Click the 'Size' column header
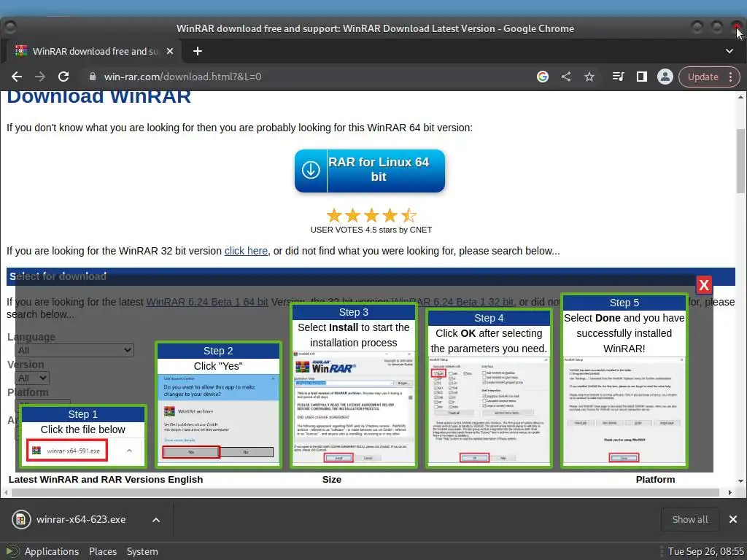Viewport: 747px width, 560px height. point(332,480)
